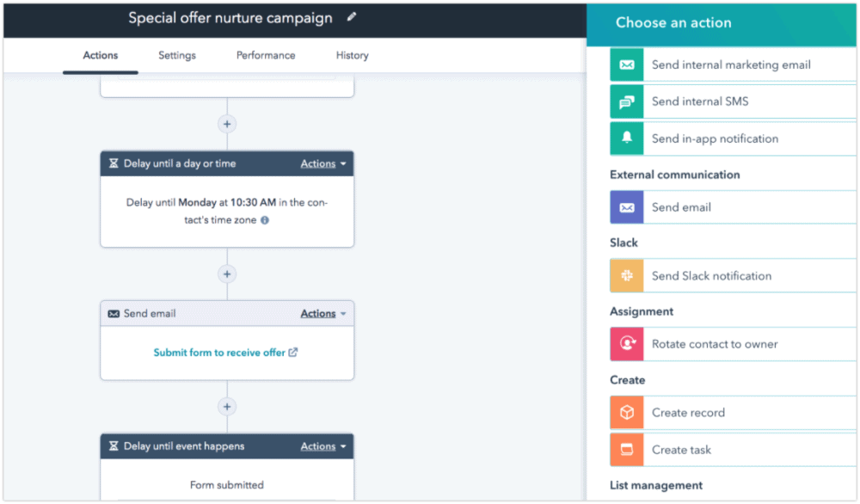This screenshot has height=504, width=860.
Task: Click the hourglass on Delay until event happens
Action: (x=114, y=446)
